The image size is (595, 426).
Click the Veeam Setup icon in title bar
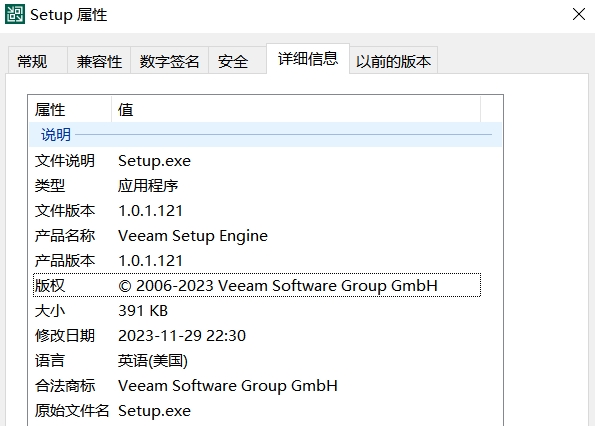(x=15, y=14)
